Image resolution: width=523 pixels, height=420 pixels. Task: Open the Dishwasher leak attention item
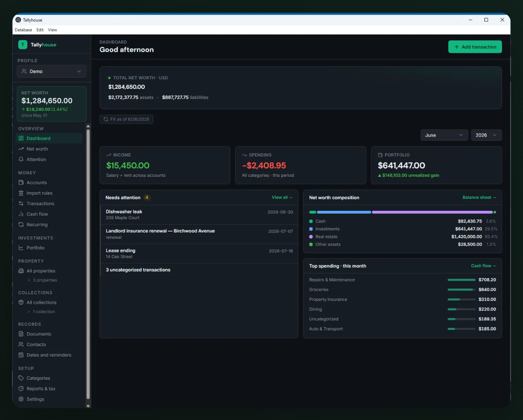tap(199, 215)
